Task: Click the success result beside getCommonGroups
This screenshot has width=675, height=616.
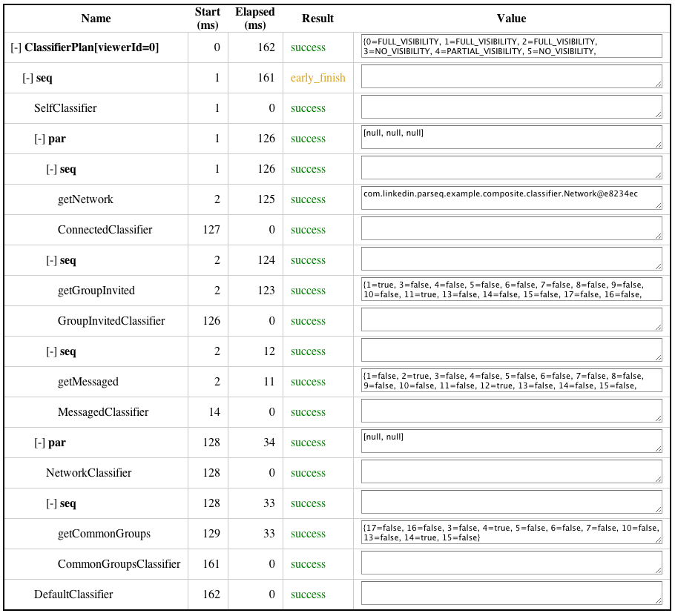Action: coord(308,533)
